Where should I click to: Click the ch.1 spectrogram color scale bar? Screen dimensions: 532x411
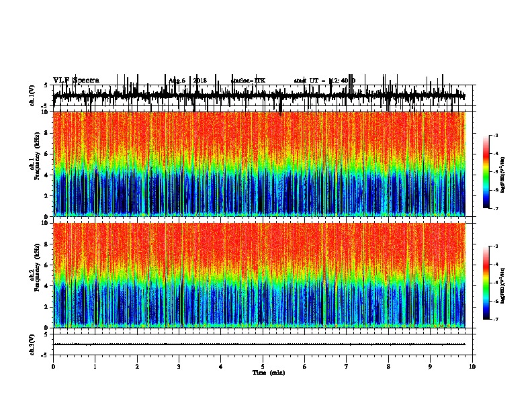(x=486, y=172)
